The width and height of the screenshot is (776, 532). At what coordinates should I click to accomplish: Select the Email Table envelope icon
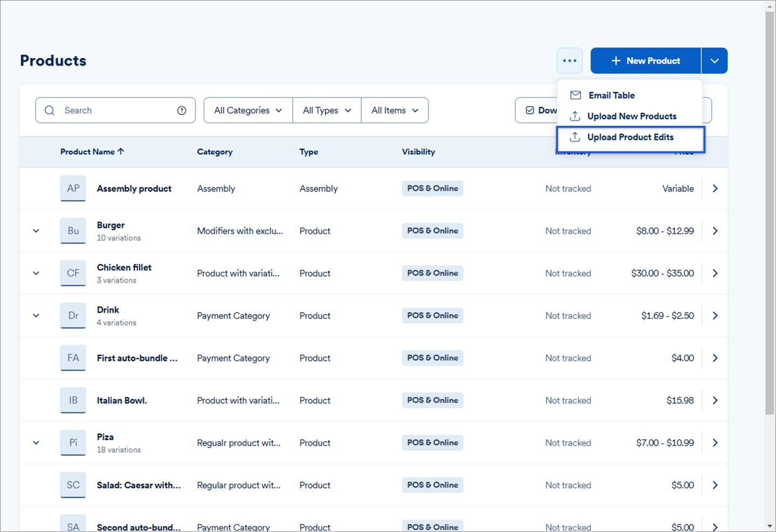coord(575,95)
